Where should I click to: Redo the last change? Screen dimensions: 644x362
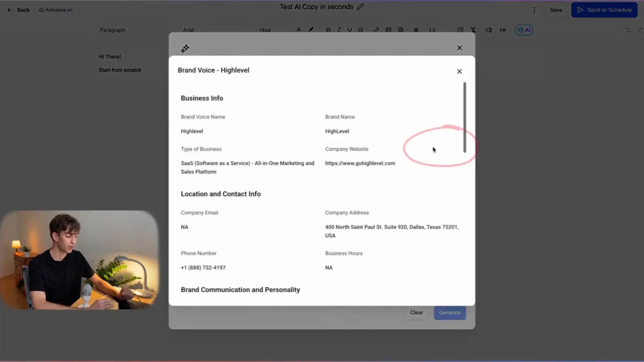coord(640,30)
